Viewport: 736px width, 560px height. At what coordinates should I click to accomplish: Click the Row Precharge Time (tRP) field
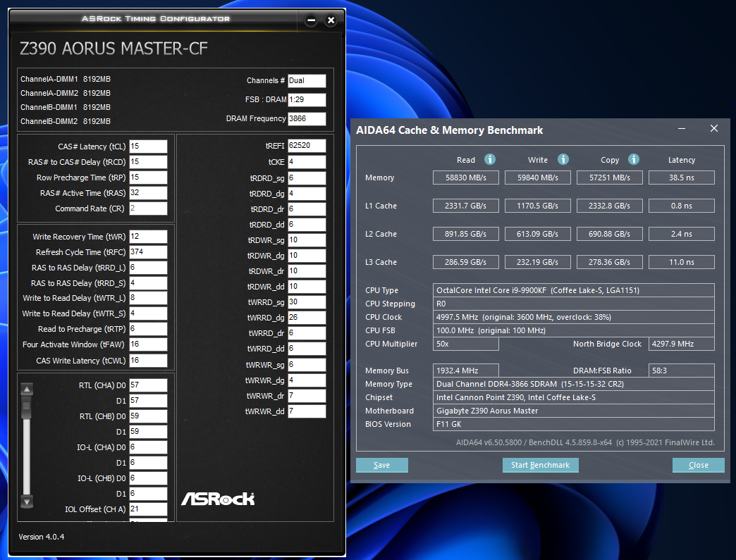148,178
